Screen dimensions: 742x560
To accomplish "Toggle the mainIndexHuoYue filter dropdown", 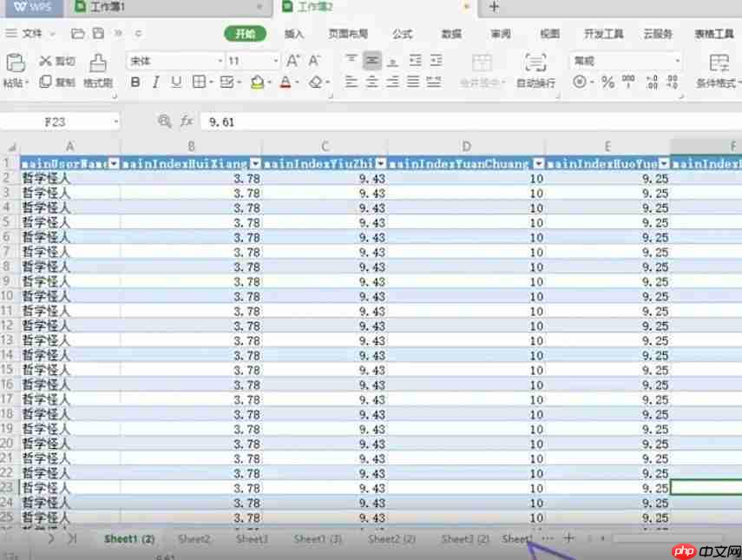I will point(665,162).
